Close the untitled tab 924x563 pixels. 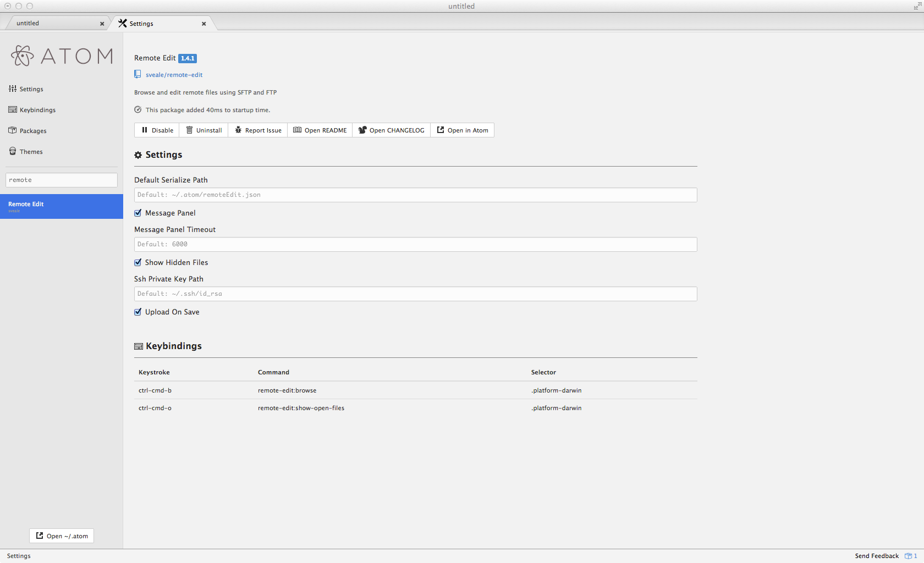[102, 24]
